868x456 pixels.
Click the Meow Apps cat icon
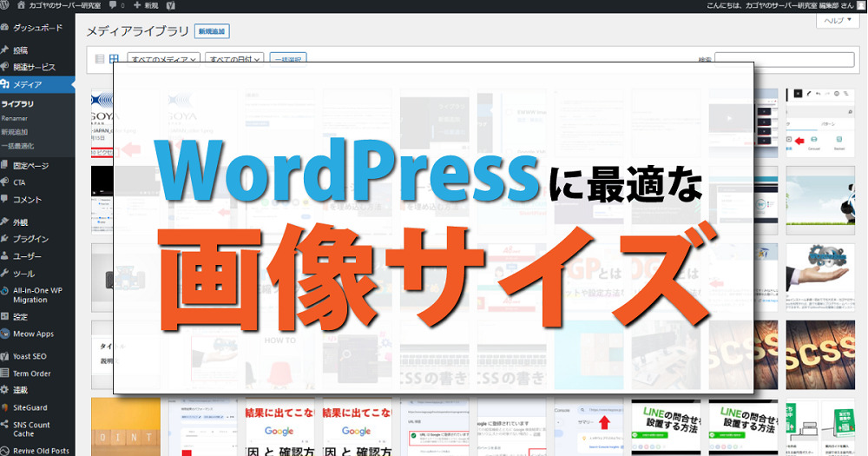tap(4, 334)
